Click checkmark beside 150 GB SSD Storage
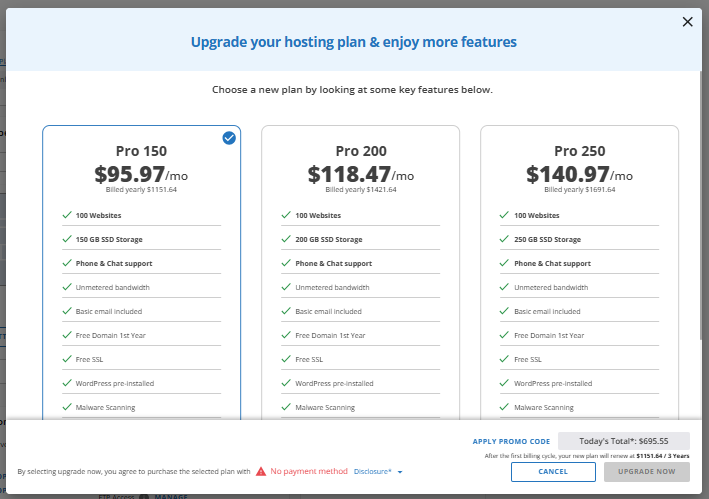Screen dimensions: 709x499 coord(67,239)
